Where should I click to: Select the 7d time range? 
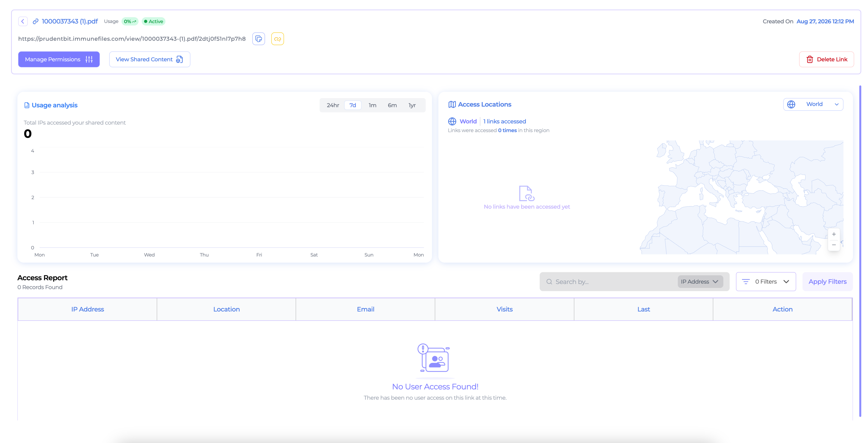tap(352, 105)
